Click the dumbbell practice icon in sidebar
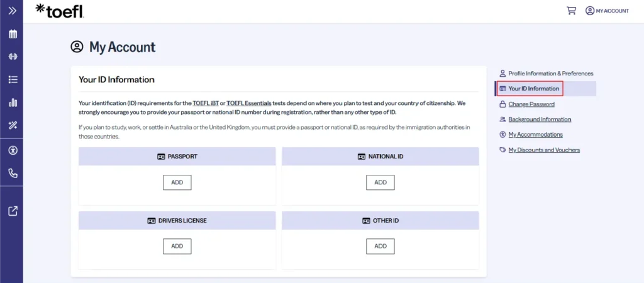Viewport: 644px width, 283px height. pos(13,57)
